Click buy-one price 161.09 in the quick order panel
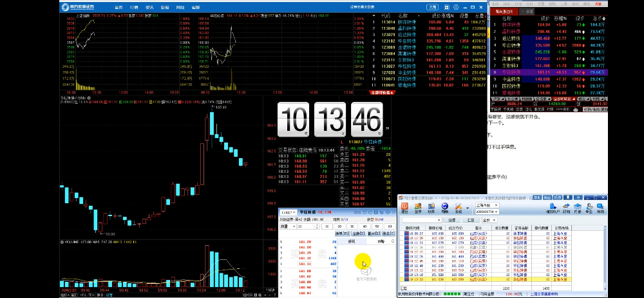This screenshot has width=644, height=298. pos(305,272)
